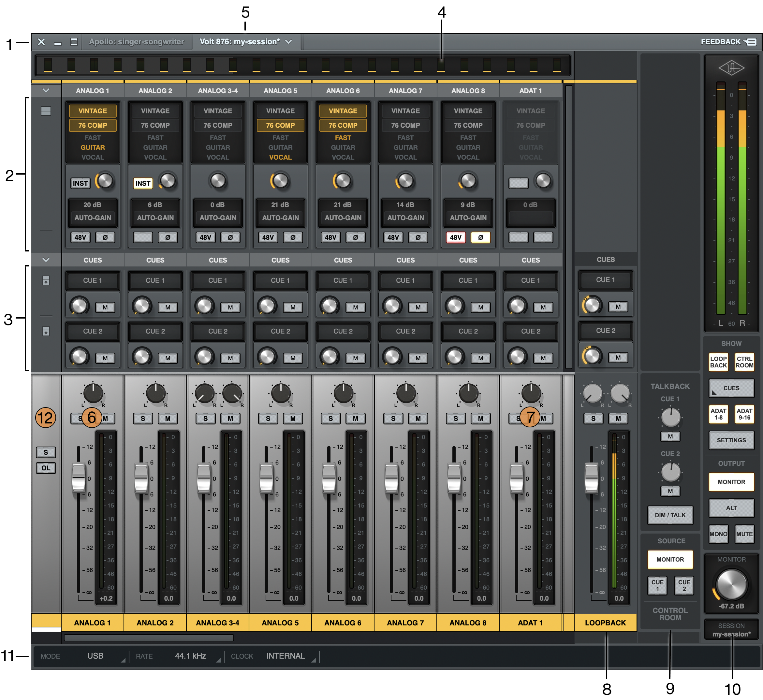Open the Volt 876: my-session tab menu
The width and height of the screenshot is (763, 700).
pos(288,42)
